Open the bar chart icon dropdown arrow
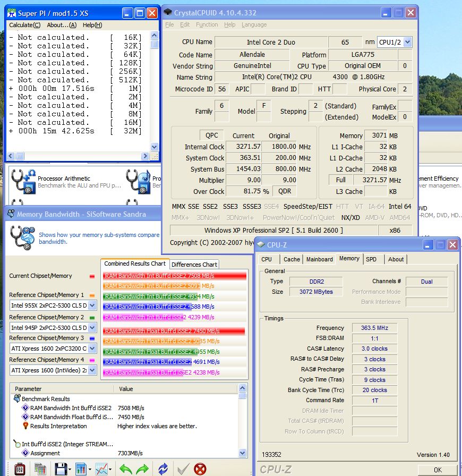462x476 pixels. 90,470
